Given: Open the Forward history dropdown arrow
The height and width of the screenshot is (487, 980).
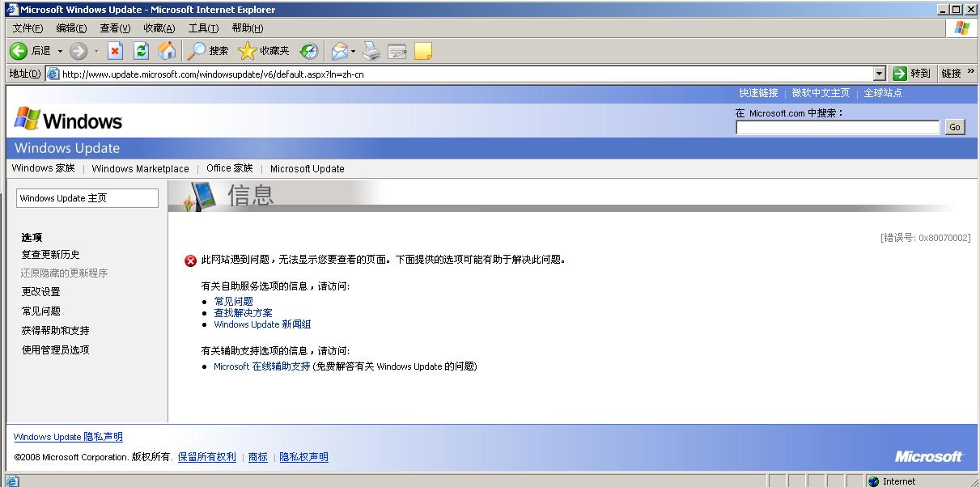Looking at the screenshot, I should 96,51.
